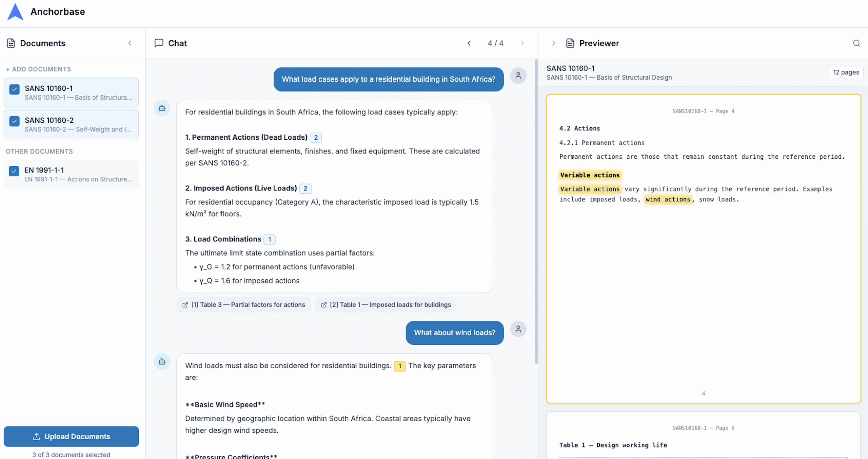Click the Chat speech bubble icon
Screen dimensions: 868x459
coord(159,43)
